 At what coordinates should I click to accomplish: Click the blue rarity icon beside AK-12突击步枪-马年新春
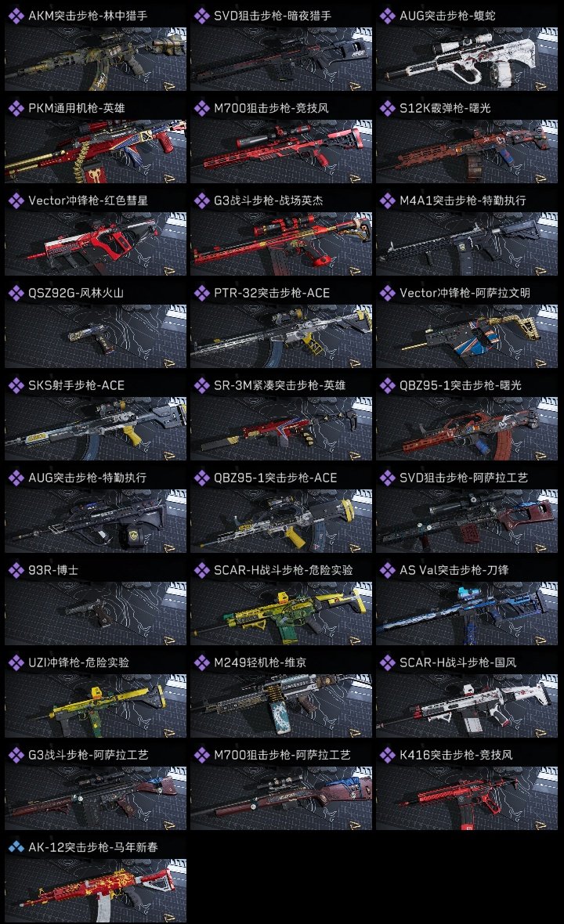[x=16, y=847]
